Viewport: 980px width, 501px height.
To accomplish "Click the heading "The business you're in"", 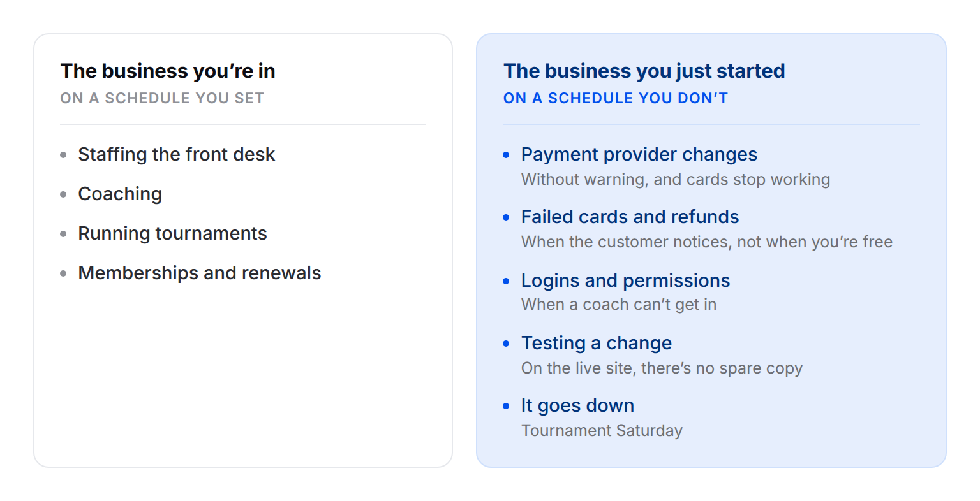I will (168, 71).
